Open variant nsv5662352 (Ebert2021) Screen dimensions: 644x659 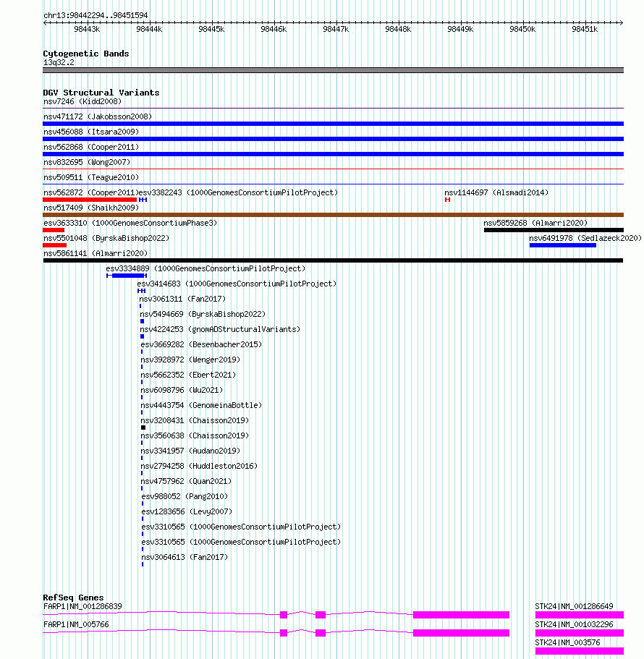(188, 375)
